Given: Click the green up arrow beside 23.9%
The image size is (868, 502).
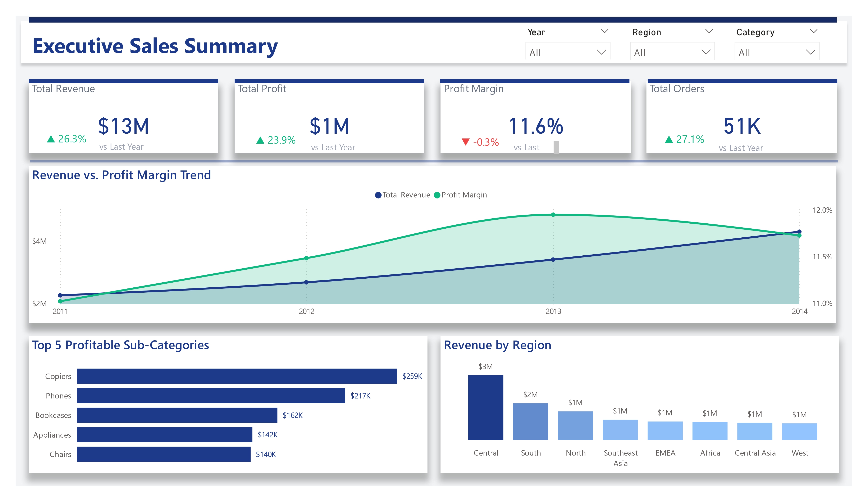Looking at the screenshot, I should (x=260, y=140).
